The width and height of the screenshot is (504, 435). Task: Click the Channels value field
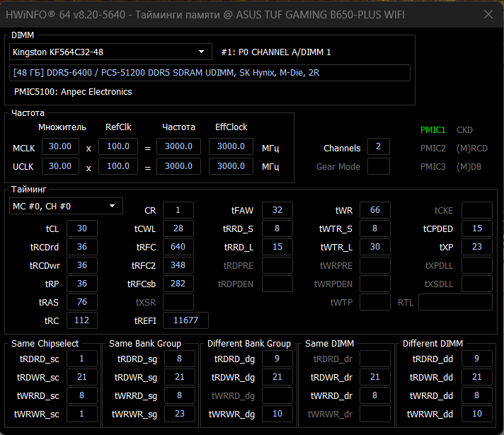378,146
